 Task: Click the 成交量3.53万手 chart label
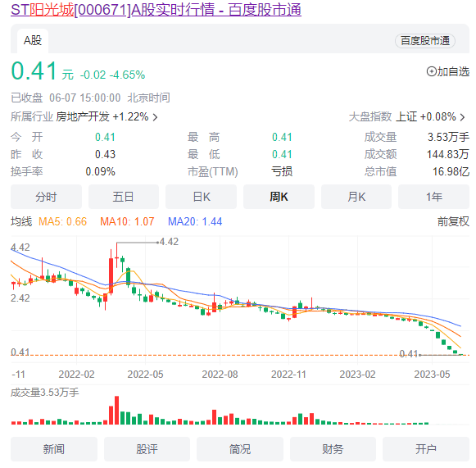(x=45, y=393)
